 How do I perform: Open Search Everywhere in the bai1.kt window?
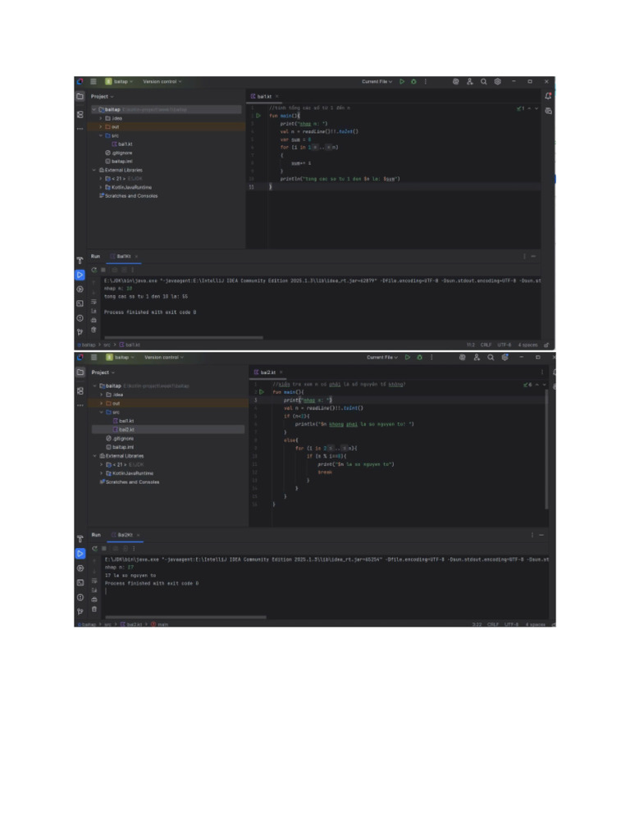click(x=484, y=81)
